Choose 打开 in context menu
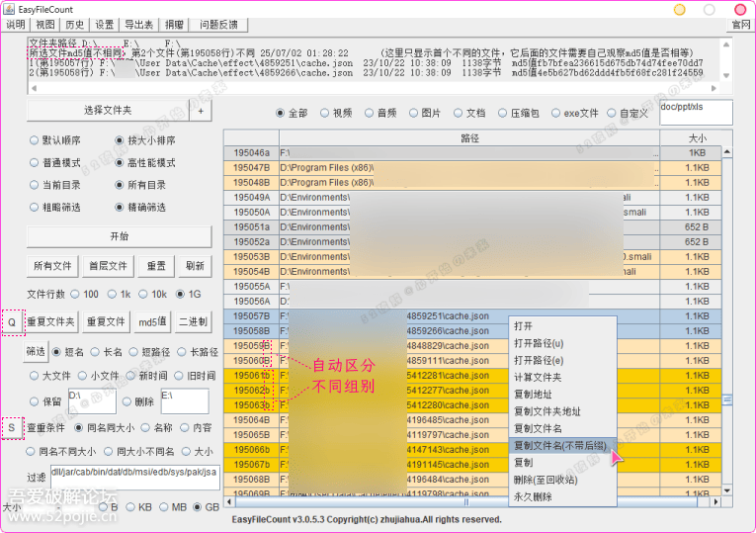This screenshot has height=533, width=756. click(562, 326)
